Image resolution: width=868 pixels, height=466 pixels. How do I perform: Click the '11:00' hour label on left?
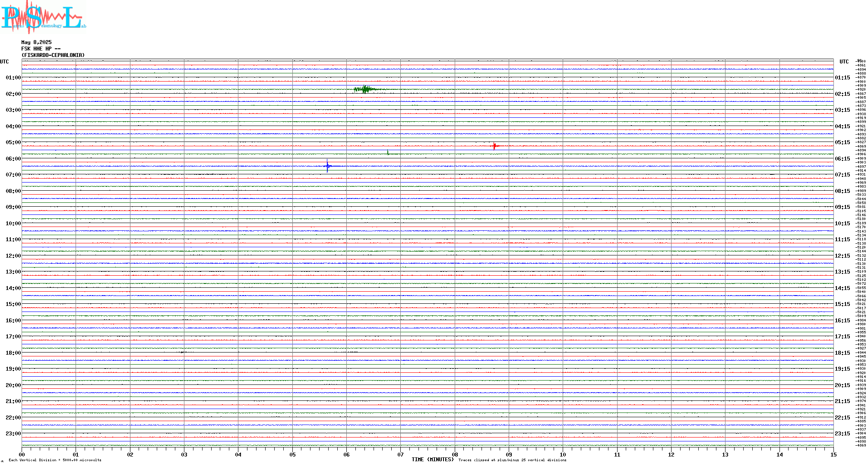[x=13, y=239]
